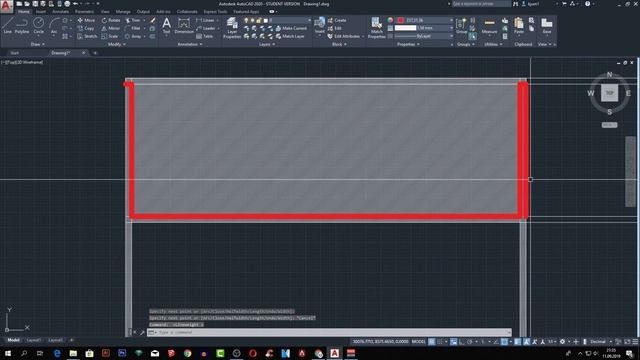The width and height of the screenshot is (640, 360).
Task: Open the Insert ribbon tab
Action: coord(41,12)
